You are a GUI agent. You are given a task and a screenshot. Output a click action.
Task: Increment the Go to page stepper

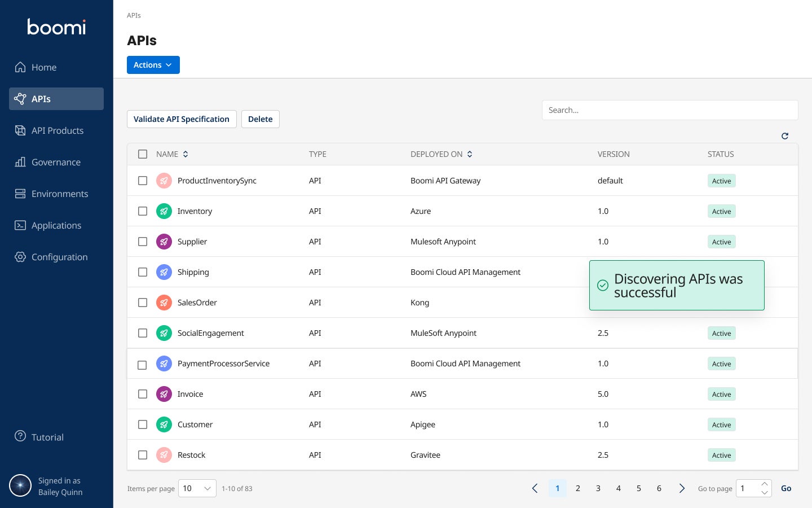pos(765,484)
